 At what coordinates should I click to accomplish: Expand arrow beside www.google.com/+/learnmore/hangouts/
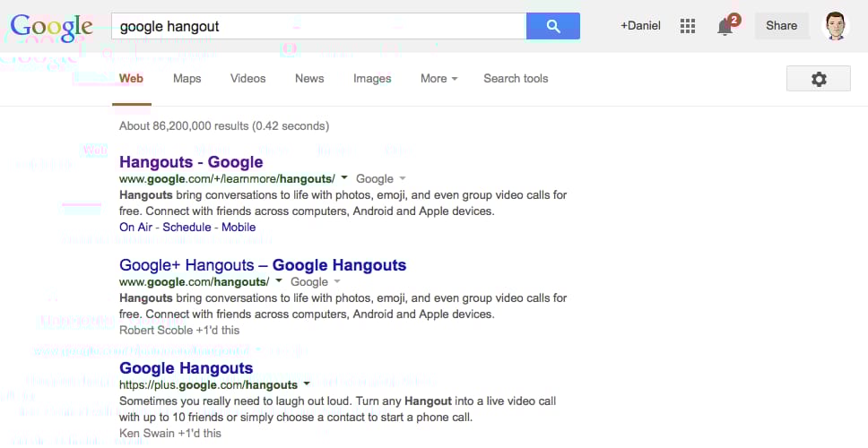coord(343,178)
